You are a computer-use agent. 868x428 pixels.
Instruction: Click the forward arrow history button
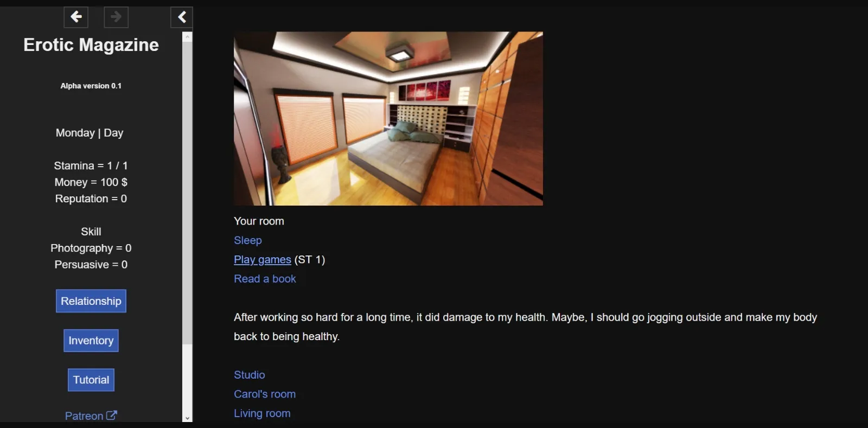(x=116, y=17)
